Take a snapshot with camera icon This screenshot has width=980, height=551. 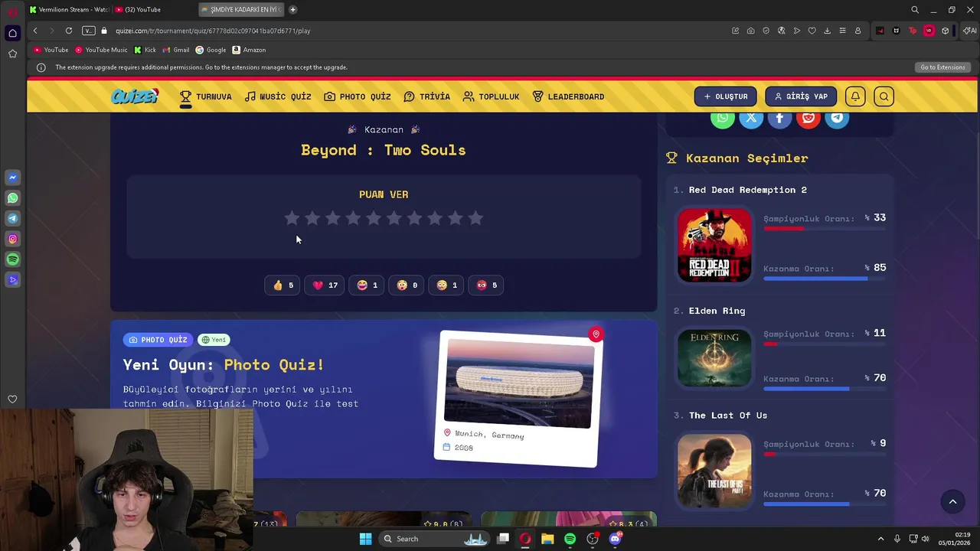click(750, 31)
